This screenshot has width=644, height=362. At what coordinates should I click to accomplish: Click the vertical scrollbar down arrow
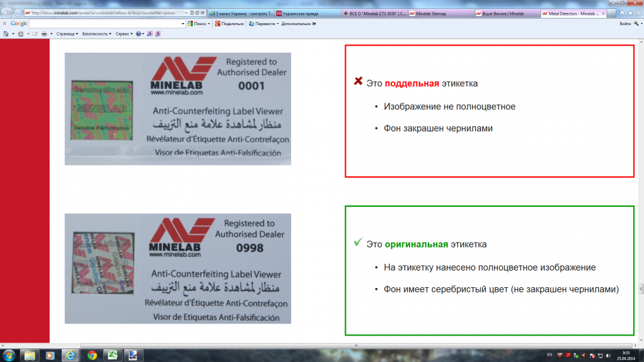pos(641,341)
